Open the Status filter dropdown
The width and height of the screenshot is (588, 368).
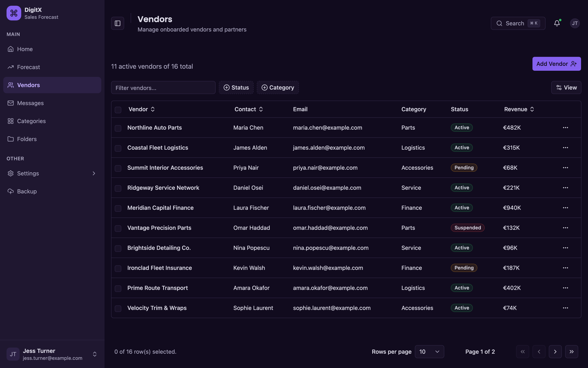(x=236, y=88)
